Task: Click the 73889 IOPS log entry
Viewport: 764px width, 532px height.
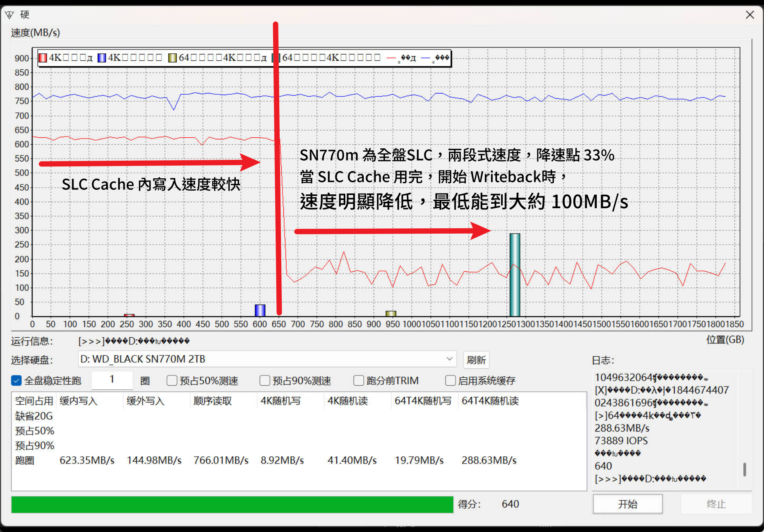Action: 621,441
